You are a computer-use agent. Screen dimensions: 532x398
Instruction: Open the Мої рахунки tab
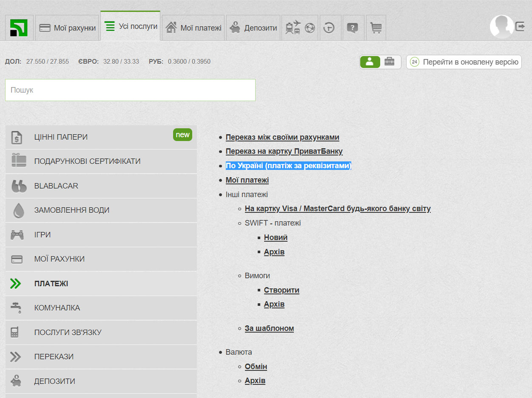click(67, 28)
